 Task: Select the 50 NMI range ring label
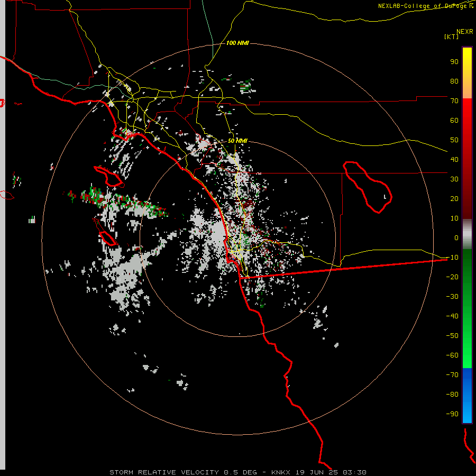coord(237,141)
